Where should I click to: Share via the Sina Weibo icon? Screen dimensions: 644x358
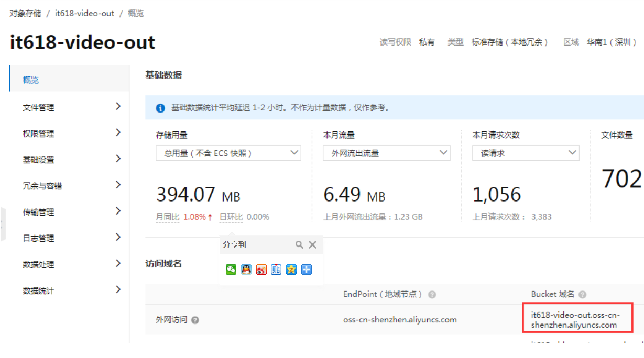261,270
